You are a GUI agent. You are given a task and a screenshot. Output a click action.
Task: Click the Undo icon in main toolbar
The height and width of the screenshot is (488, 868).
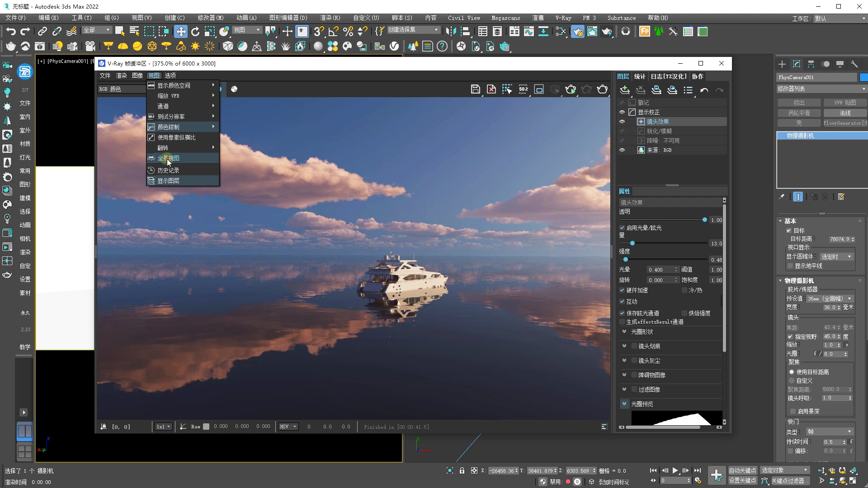tap(11, 31)
